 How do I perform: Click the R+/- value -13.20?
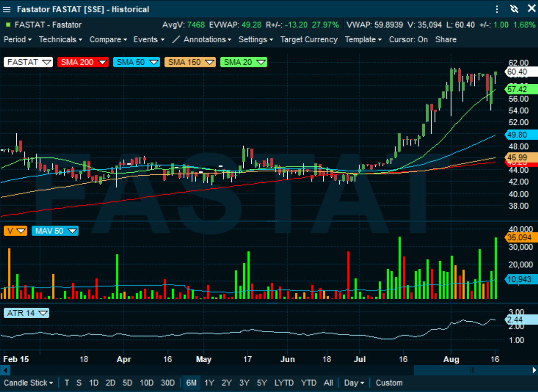(x=296, y=25)
